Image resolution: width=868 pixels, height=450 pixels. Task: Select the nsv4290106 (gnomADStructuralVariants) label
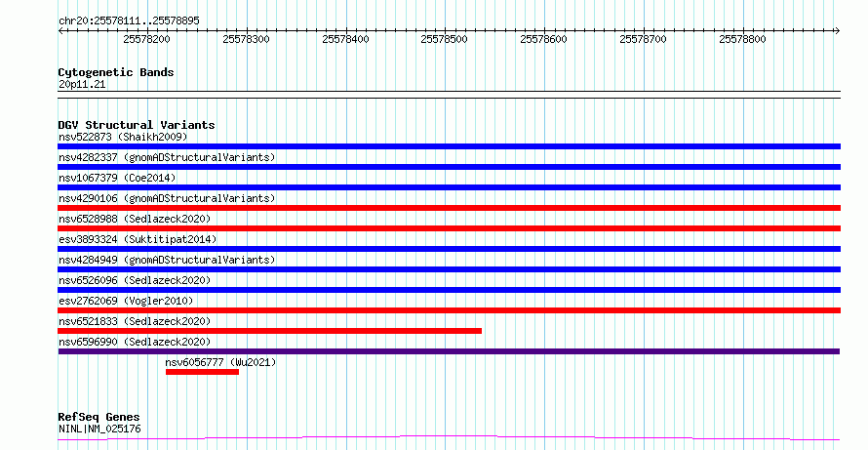point(167,198)
